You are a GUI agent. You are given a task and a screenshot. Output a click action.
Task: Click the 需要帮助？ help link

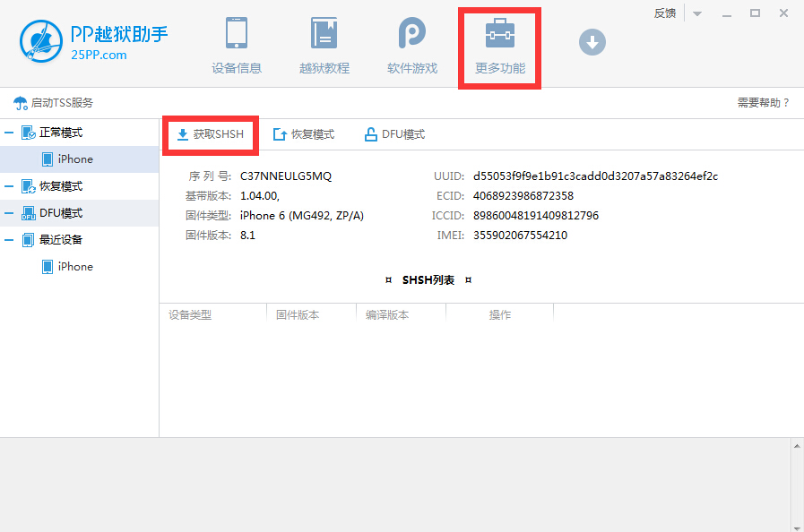coord(763,103)
